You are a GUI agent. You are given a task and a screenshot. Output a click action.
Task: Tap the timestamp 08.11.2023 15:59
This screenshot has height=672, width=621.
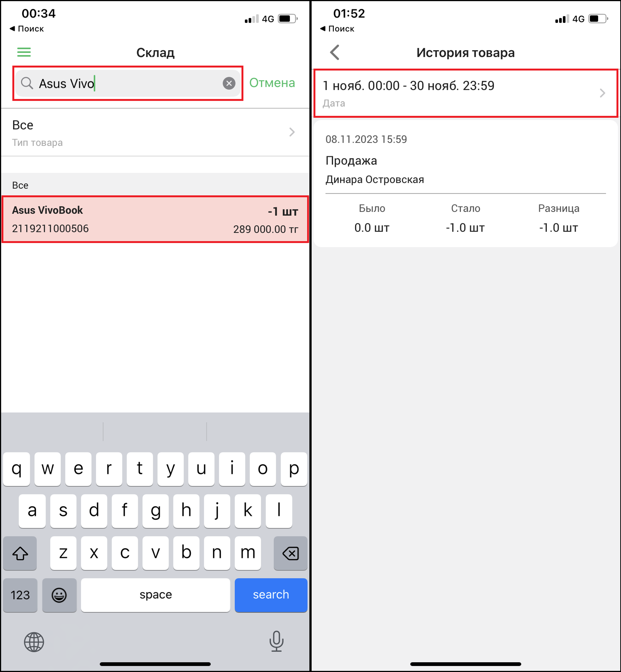[366, 139]
